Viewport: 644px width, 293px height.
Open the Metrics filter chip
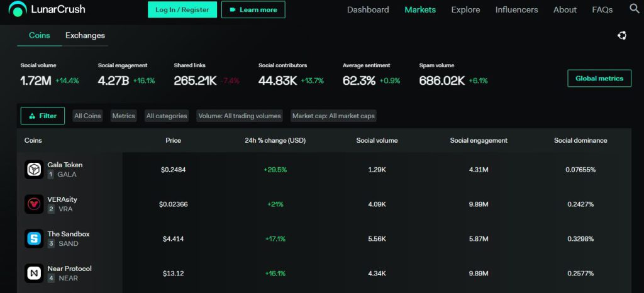click(124, 116)
